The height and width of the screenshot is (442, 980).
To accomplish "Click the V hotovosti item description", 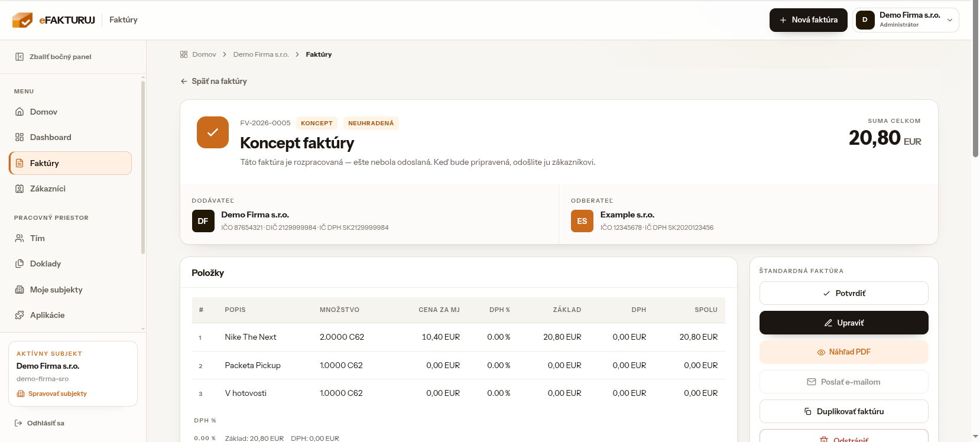I will 245,393.
